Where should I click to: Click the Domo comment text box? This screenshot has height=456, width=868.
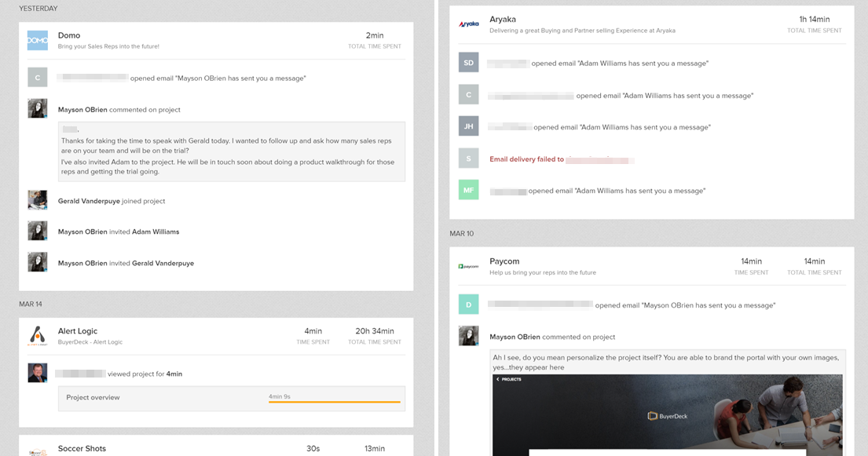pos(232,151)
